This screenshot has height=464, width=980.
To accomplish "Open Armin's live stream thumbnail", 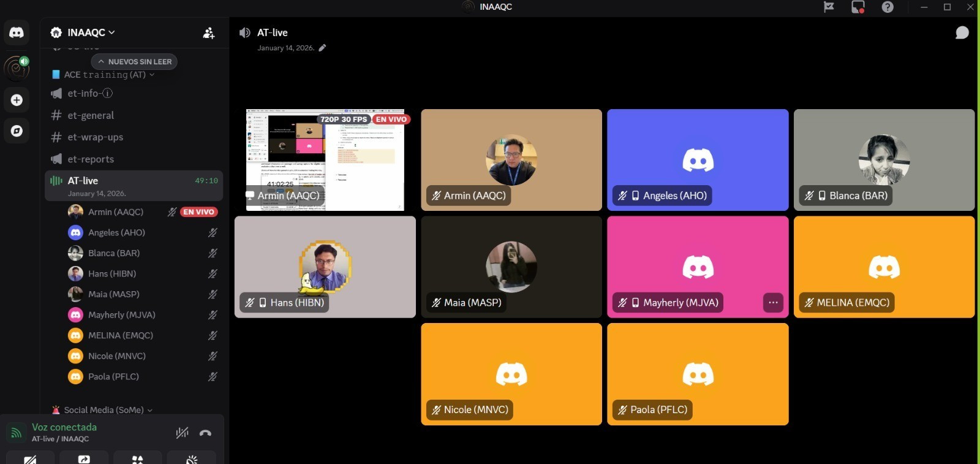I will pos(325,160).
